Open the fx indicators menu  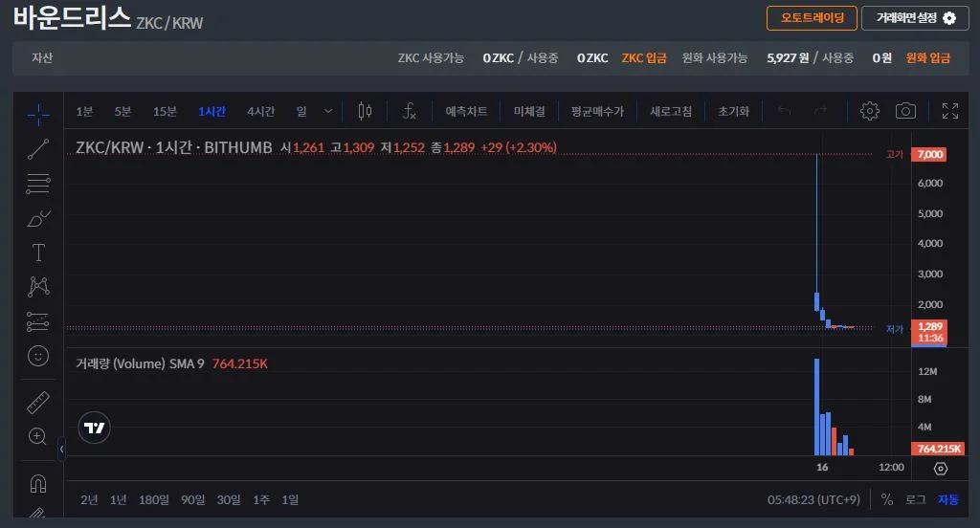pyautogui.click(x=409, y=111)
